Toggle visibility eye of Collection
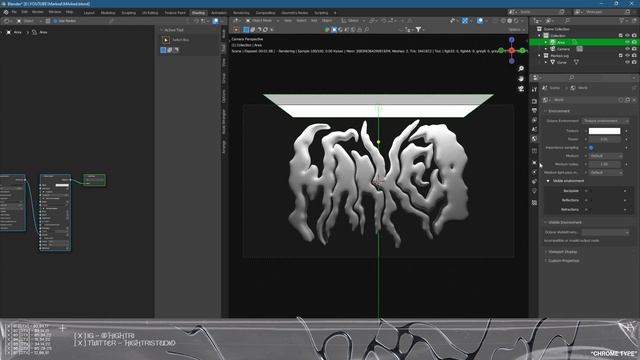 [627, 36]
